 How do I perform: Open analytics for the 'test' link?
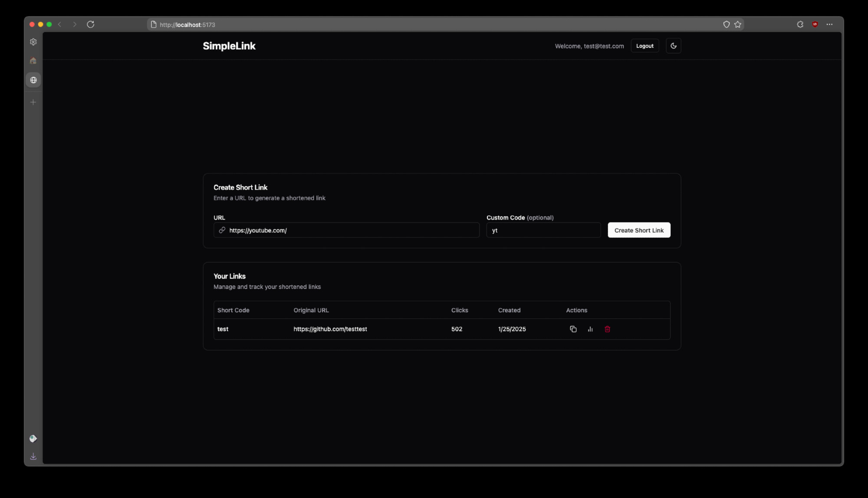[x=590, y=329]
